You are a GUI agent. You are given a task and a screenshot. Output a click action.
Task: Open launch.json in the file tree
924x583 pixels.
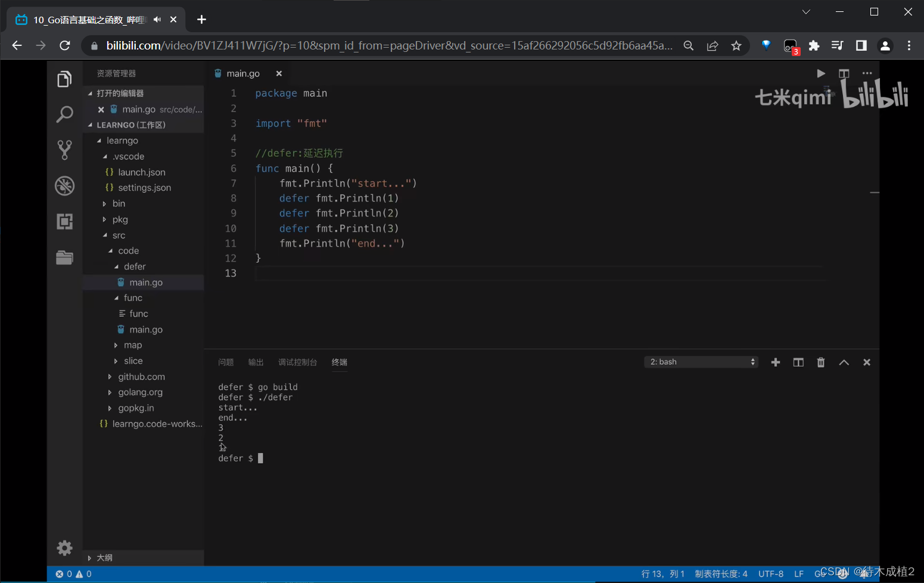[143, 172]
